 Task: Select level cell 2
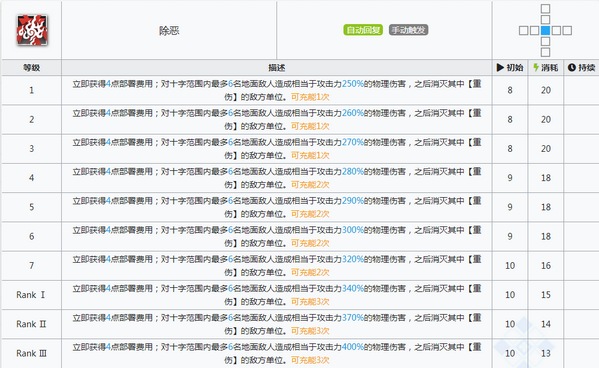coord(31,119)
